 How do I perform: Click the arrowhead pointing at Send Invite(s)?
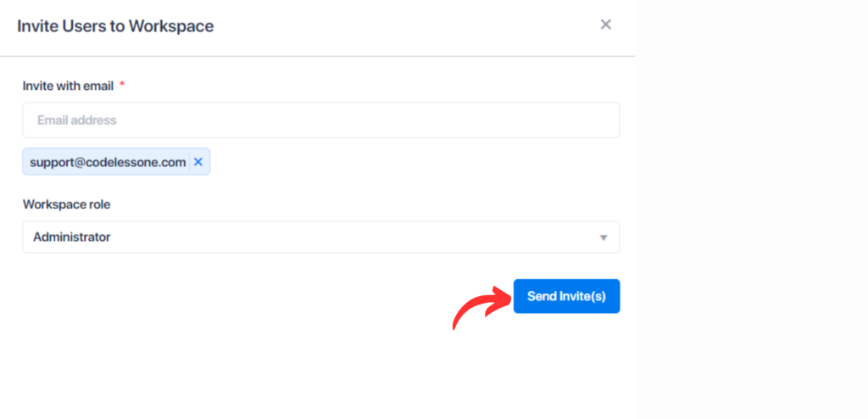pos(503,297)
